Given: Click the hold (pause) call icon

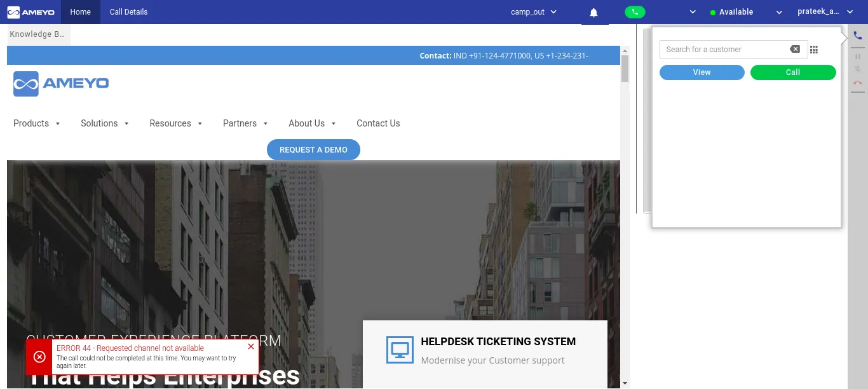Looking at the screenshot, I should [x=858, y=57].
